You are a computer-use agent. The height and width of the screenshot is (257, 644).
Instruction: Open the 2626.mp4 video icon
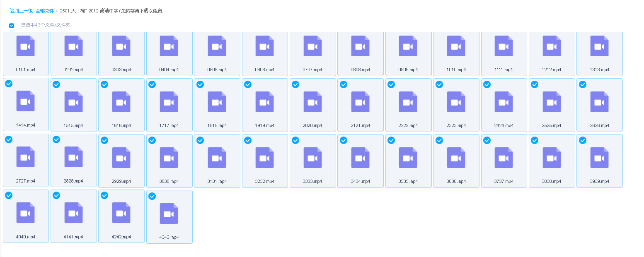(x=599, y=102)
